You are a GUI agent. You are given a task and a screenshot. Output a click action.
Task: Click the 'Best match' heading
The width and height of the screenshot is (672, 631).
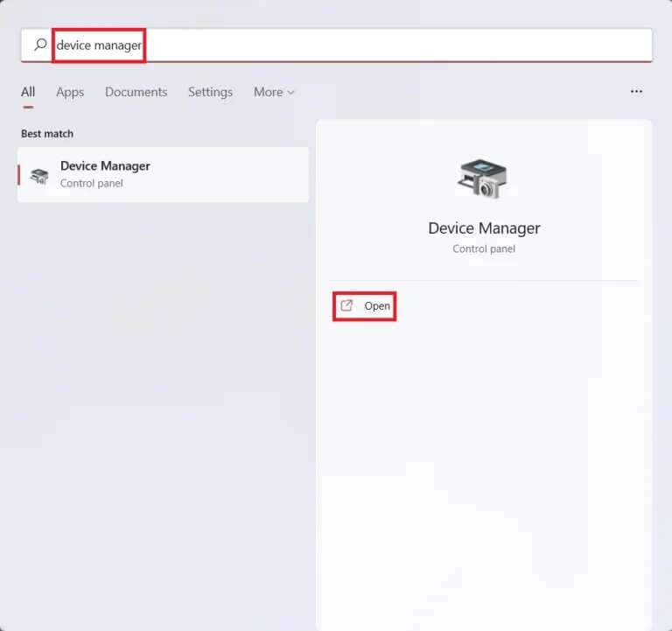(x=47, y=134)
